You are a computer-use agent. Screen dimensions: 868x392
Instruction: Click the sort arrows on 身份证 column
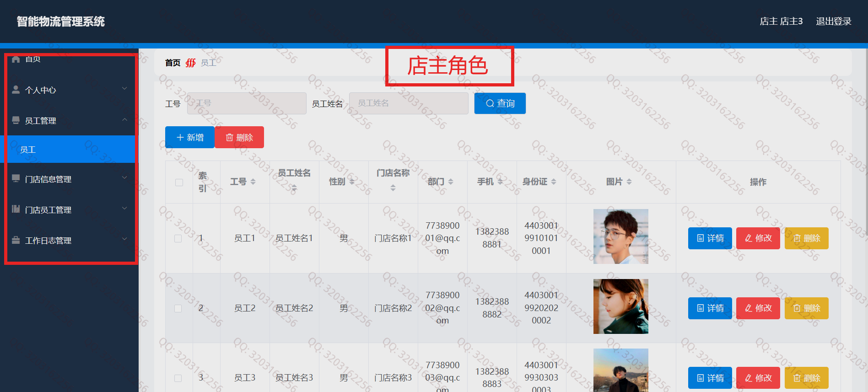554,182
